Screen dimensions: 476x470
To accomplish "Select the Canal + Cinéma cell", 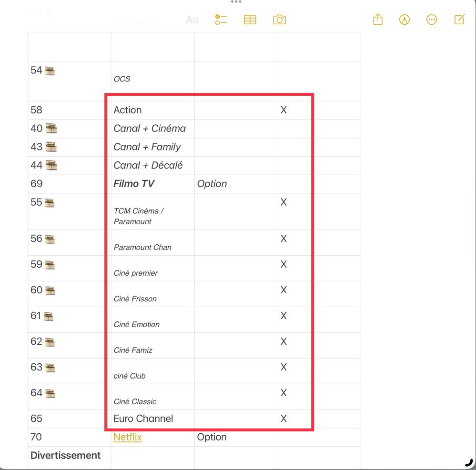I will 152,129.
